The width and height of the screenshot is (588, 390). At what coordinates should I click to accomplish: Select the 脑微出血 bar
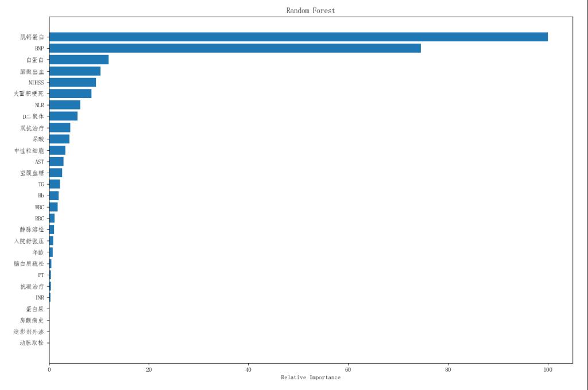coord(75,71)
